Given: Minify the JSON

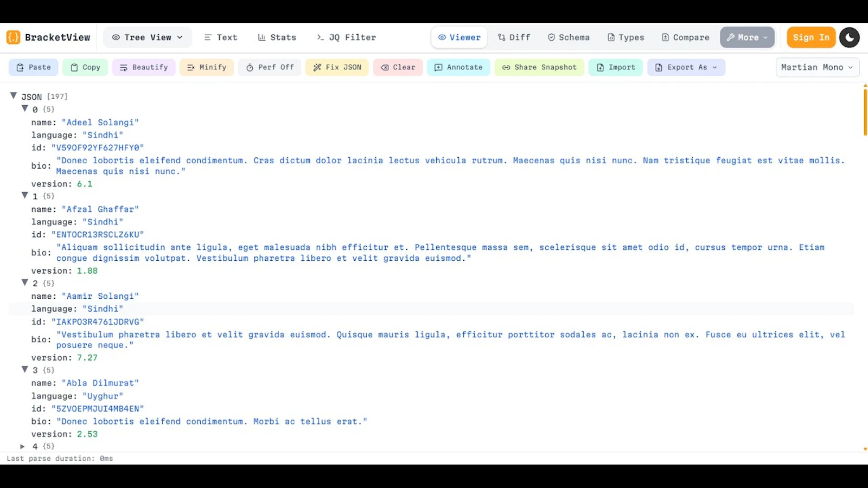Looking at the screenshot, I should click(207, 67).
